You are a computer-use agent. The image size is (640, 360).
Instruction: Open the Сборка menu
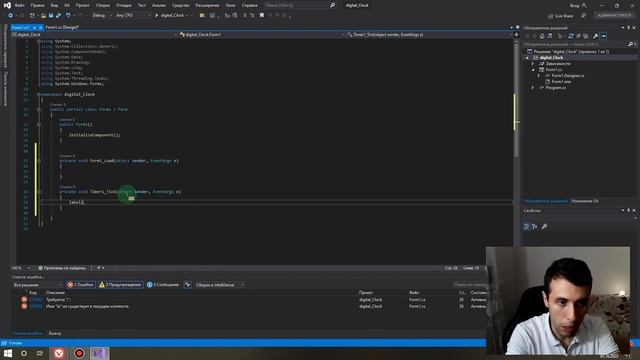pyautogui.click(x=102, y=5)
